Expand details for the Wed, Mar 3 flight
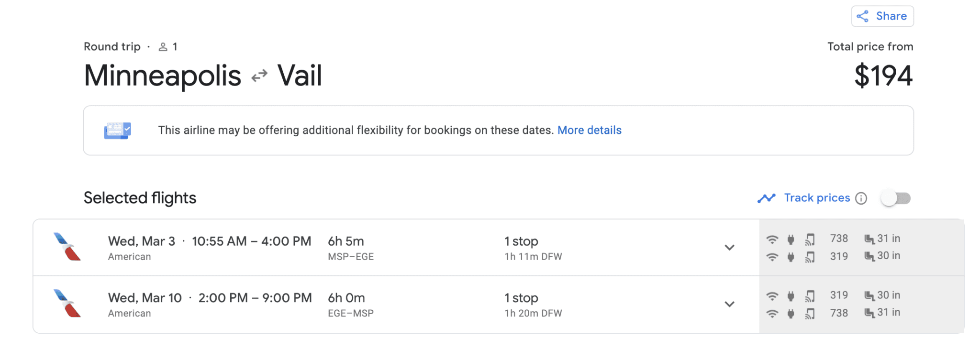Screen dimensions: 980x349 click(730, 248)
